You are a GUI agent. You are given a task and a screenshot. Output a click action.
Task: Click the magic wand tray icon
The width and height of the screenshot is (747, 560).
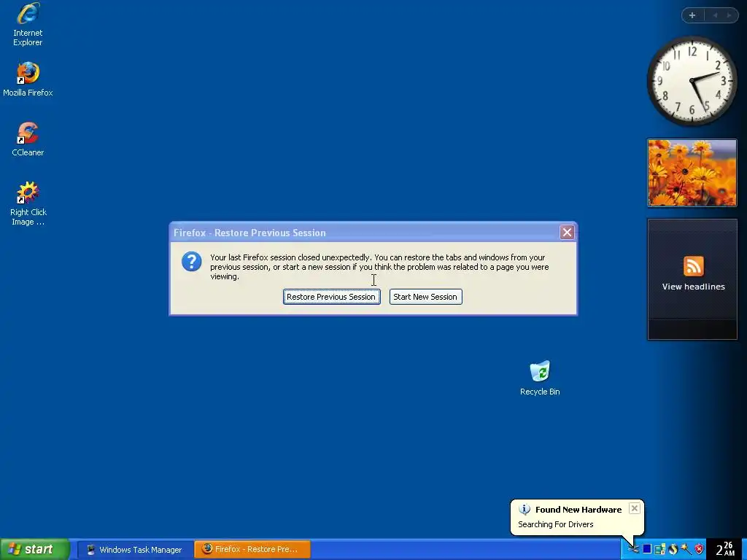[686, 550]
